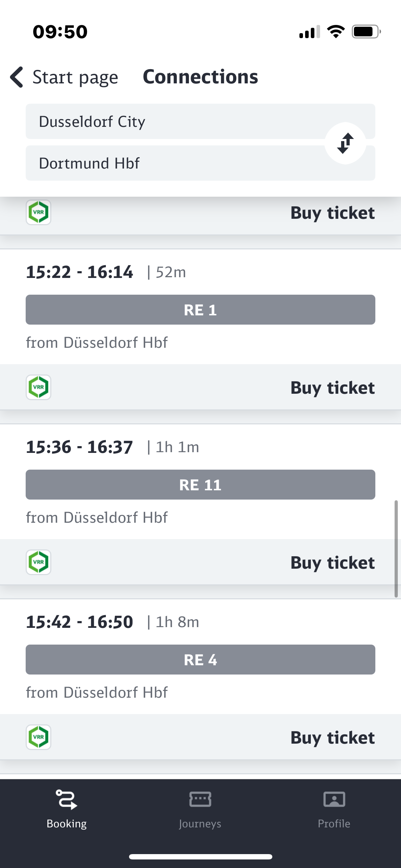Tap the VRR logo under the RE 1 connection
Viewport: 401px width, 868px height.
click(38, 387)
